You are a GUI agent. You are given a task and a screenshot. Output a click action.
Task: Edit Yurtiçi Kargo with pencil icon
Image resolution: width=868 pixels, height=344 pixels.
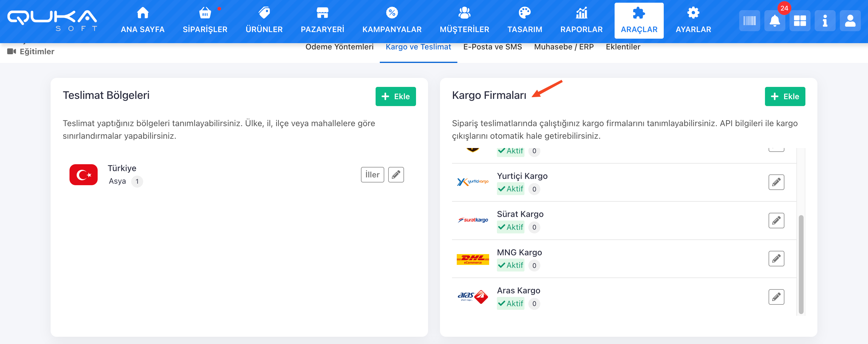(776, 182)
